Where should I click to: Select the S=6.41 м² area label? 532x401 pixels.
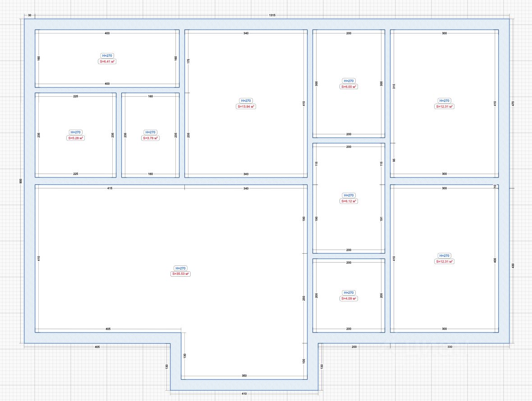(107, 62)
